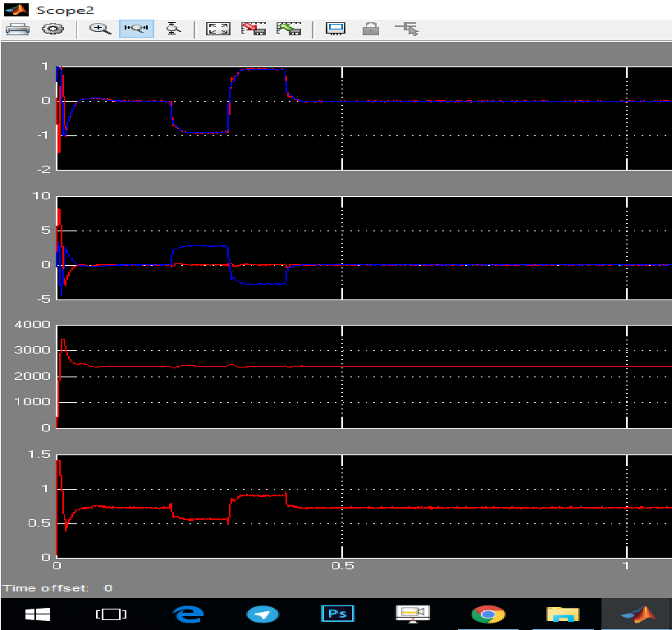The width and height of the screenshot is (672, 630).
Task: Launch Microsoft Edge from the taskbar
Action: click(187, 614)
